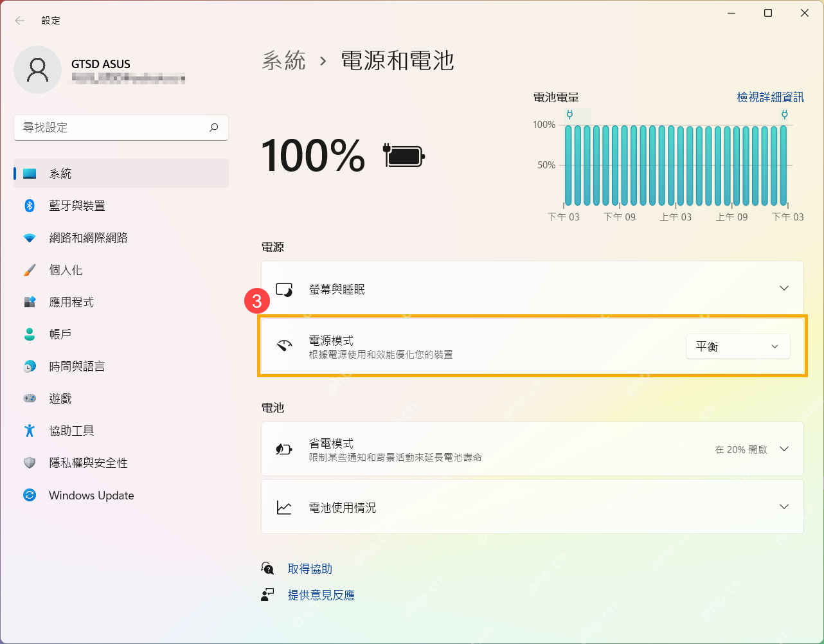
Task: Expand the 電池使用情況 section chevron
Action: (784, 506)
